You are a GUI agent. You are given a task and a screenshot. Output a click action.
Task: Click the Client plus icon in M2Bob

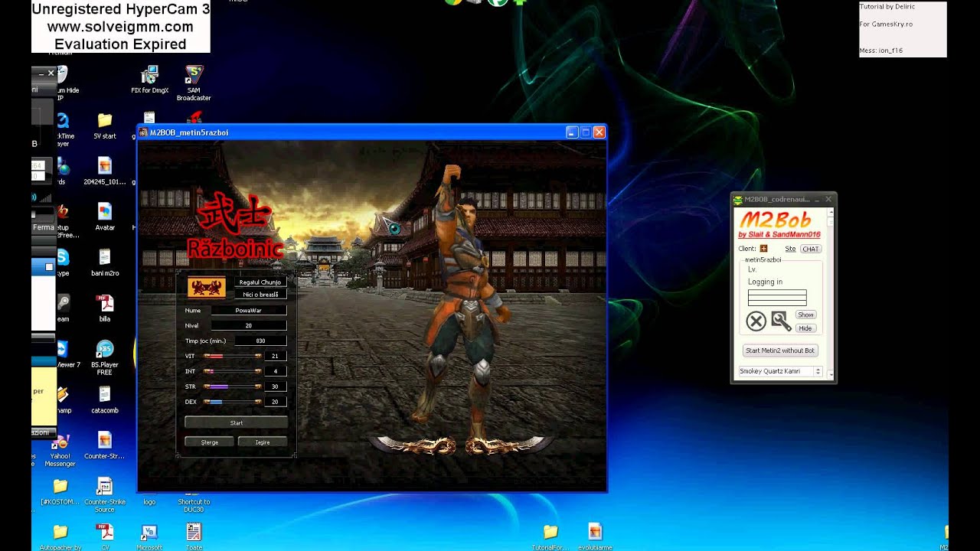point(763,249)
